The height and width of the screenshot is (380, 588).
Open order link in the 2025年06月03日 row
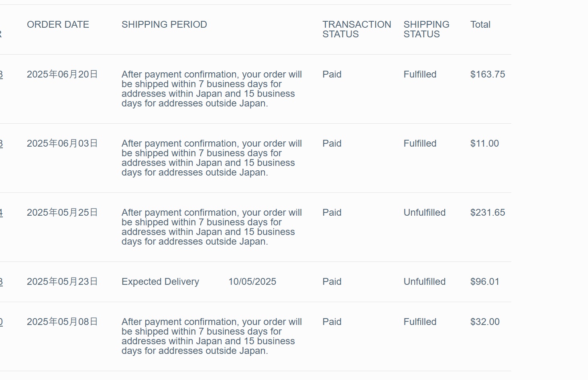click(1, 143)
